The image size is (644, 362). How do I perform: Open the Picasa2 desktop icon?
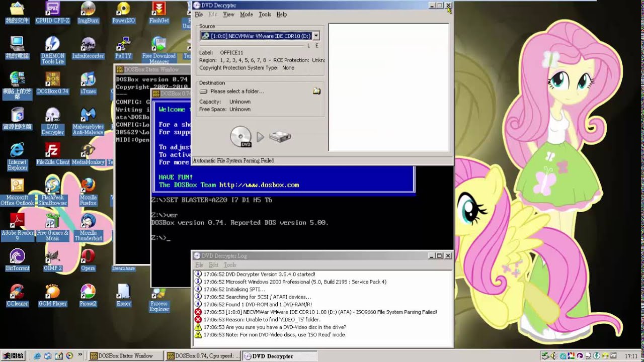click(x=88, y=296)
